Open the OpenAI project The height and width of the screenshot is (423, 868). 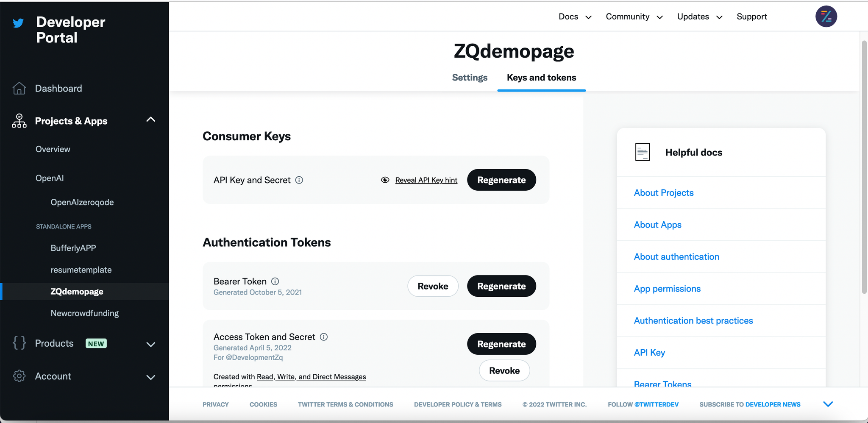click(x=50, y=178)
